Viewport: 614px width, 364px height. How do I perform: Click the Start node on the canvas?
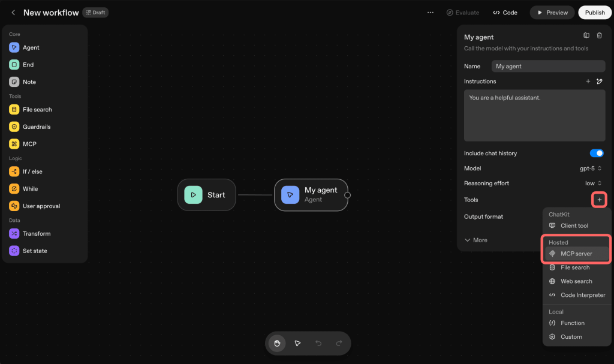tap(206, 195)
